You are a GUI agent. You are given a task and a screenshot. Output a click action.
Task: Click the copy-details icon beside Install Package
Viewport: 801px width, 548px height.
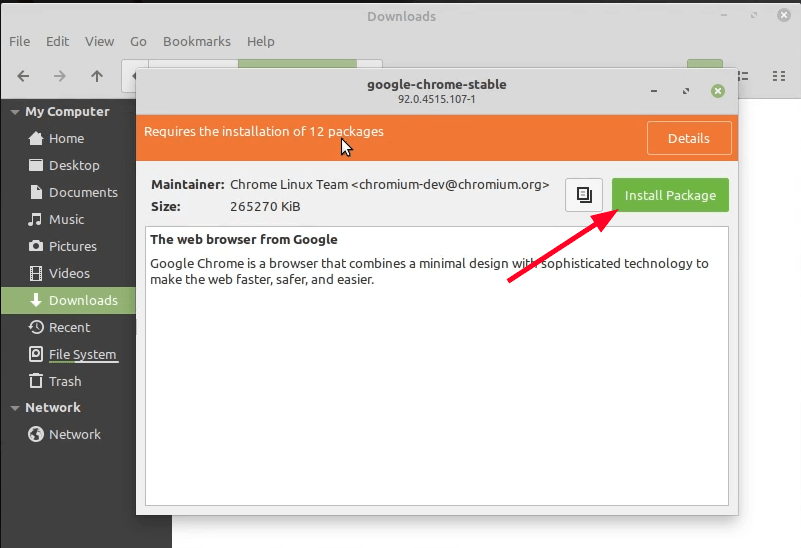(584, 195)
